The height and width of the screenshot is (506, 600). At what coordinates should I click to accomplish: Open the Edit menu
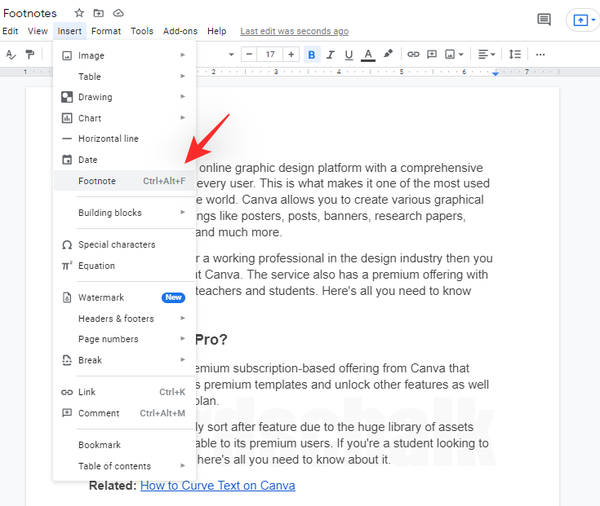10,31
